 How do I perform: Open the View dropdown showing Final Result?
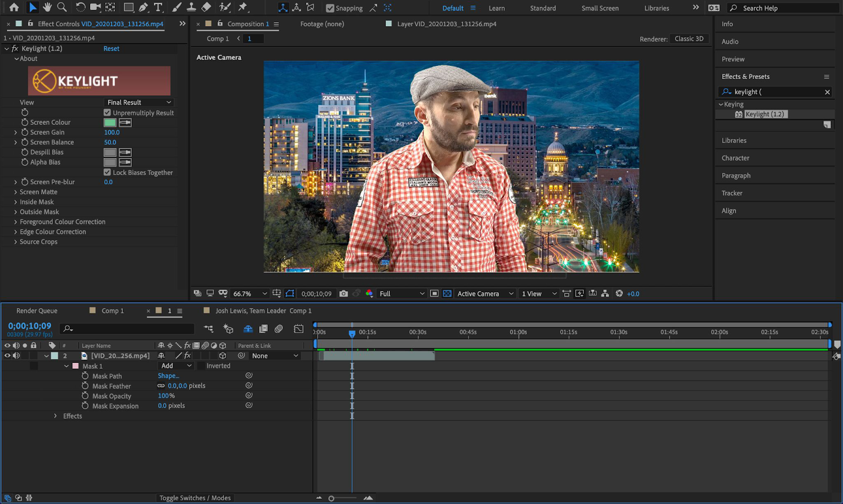(x=139, y=102)
